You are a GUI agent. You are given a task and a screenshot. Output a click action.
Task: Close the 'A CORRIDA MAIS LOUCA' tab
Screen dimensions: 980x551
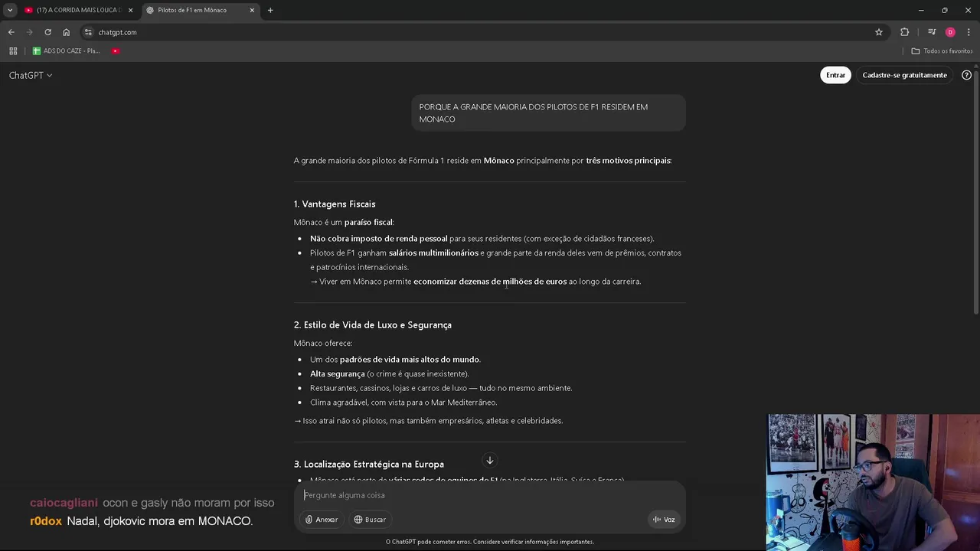(130, 10)
